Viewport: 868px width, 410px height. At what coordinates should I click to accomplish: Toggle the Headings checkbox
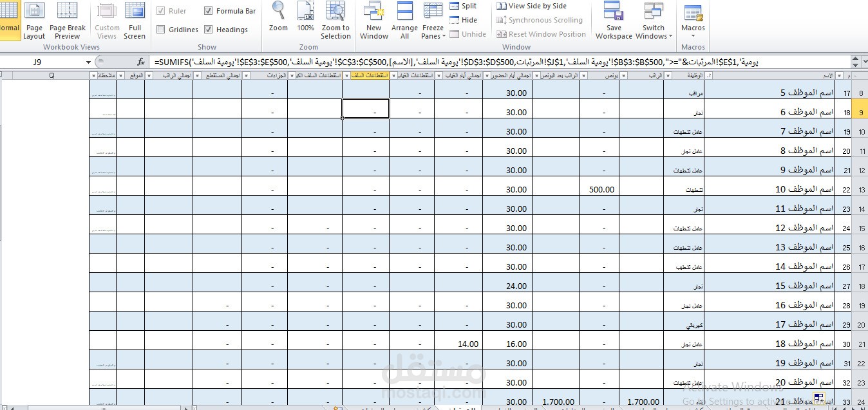click(x=209, y=30)
